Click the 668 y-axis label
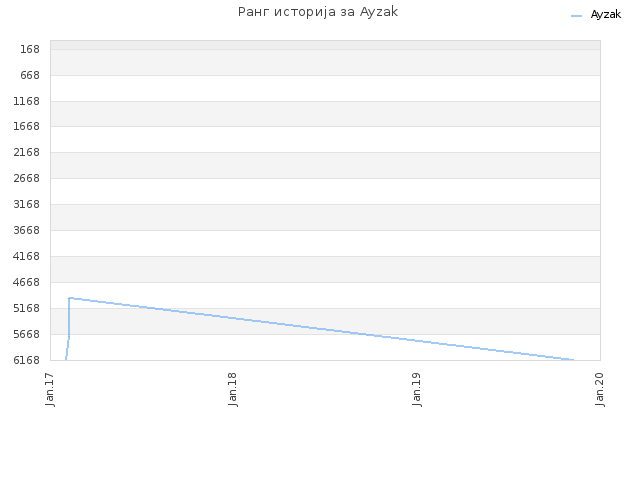This screenshot has width=640, height=480. (30, 76)
